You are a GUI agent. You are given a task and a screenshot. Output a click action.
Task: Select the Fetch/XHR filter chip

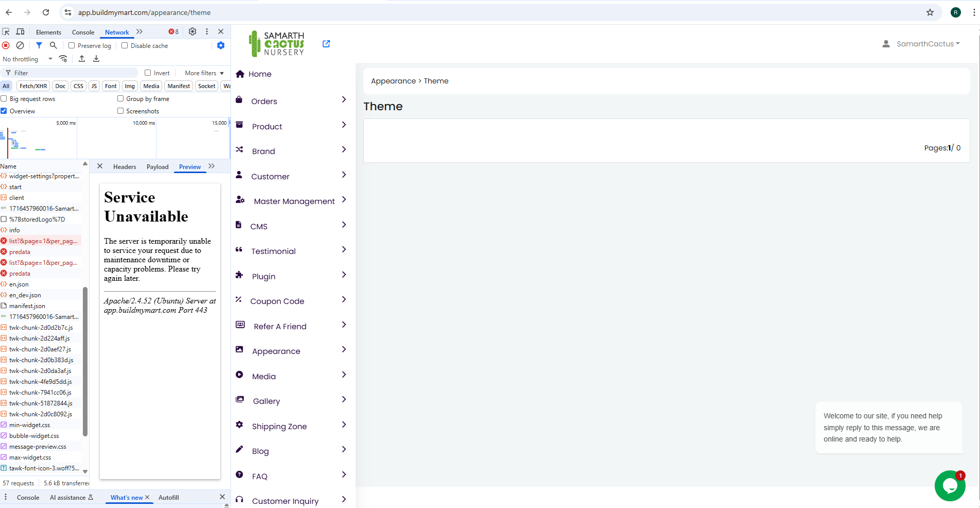click(33, 86)
